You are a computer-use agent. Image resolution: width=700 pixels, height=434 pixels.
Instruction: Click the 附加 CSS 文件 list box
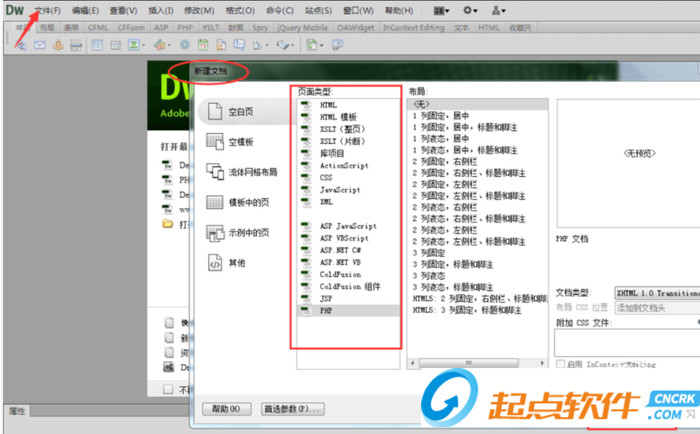(627, 343)
